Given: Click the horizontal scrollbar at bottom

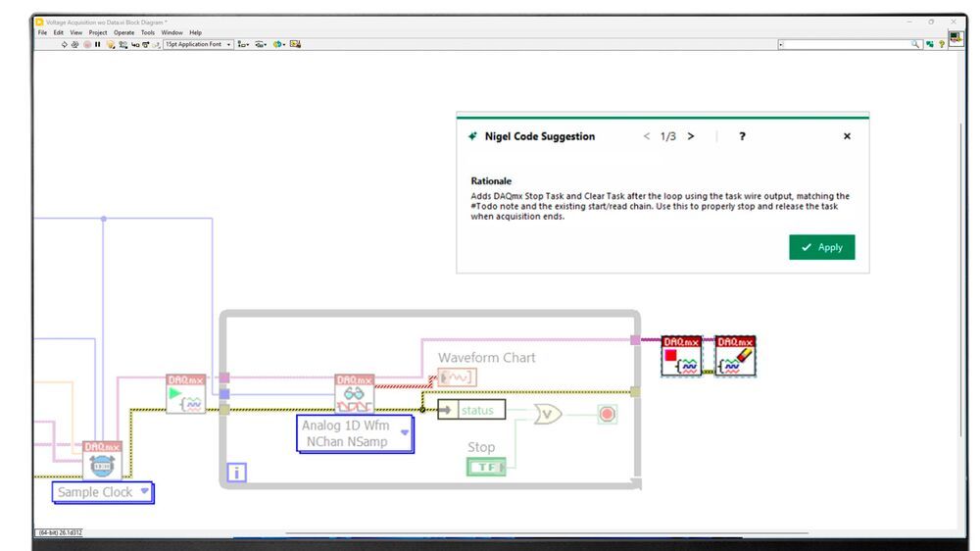Looking at the screenshot, I should coord(547,533).
